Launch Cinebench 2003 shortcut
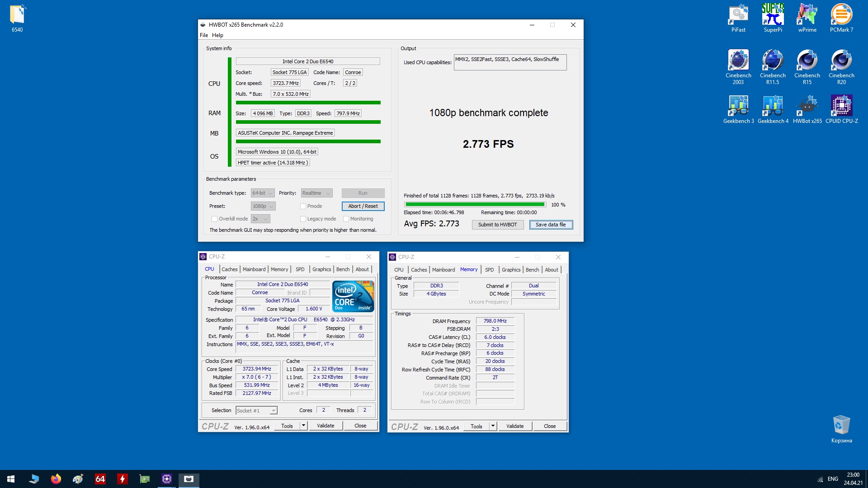 point(738,67)
